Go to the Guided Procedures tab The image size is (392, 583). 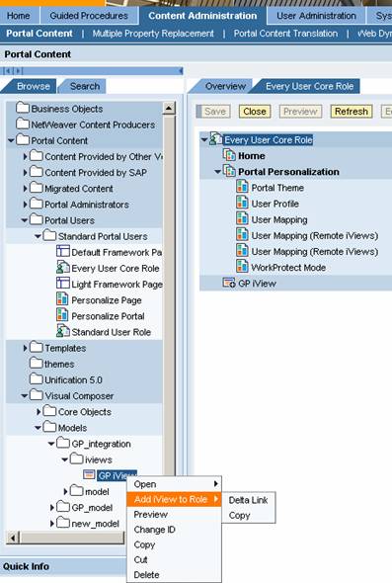[89, 16]
